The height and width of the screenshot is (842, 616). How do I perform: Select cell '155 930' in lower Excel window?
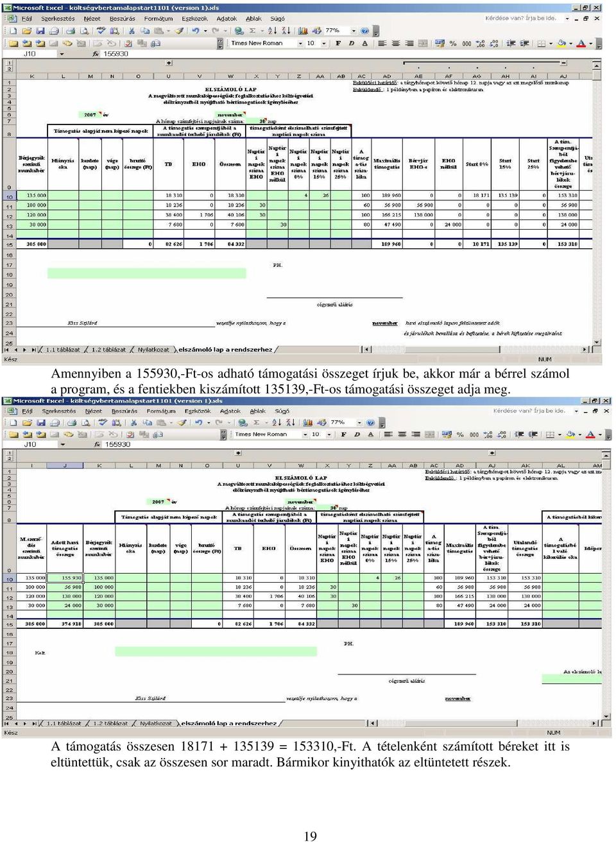[x=64, y=578]
